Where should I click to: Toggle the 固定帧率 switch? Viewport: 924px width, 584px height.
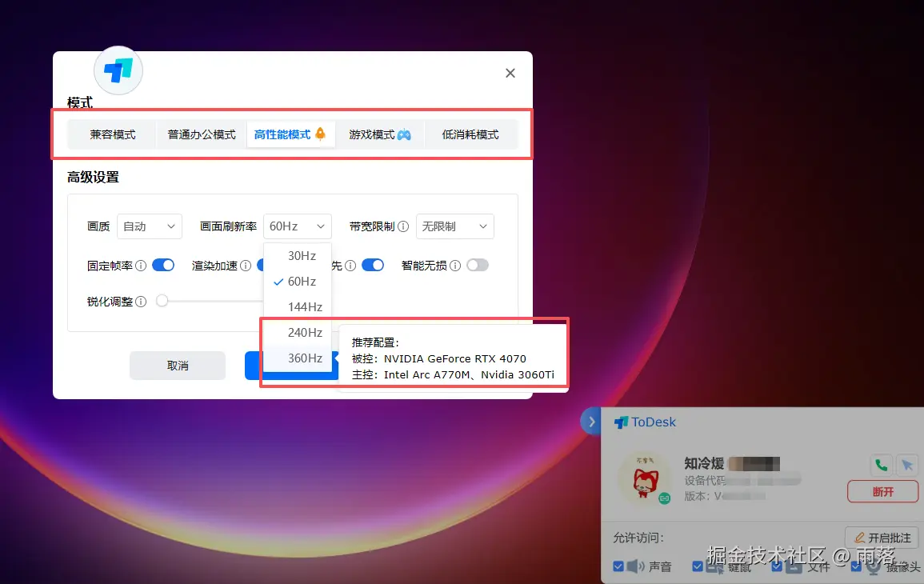tap(163, 265)
